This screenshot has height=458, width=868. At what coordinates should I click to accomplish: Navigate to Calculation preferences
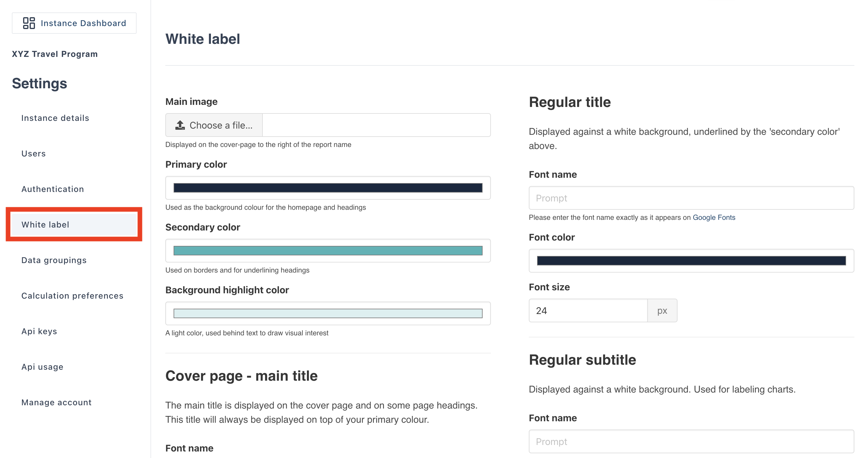(x=73, y=296)
